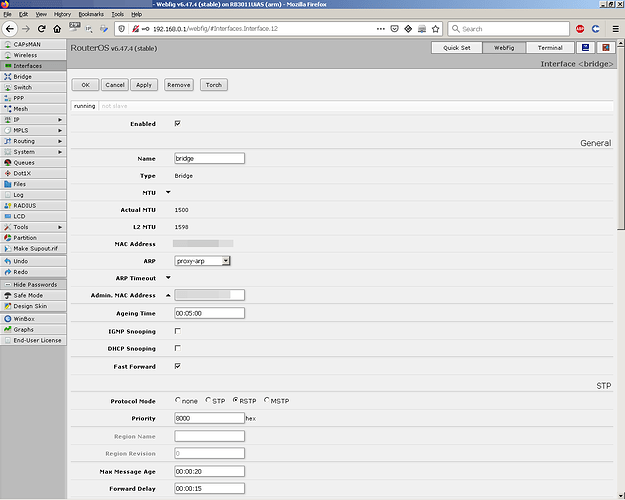Bookmark this page with star icon

[x=435, y=29]
